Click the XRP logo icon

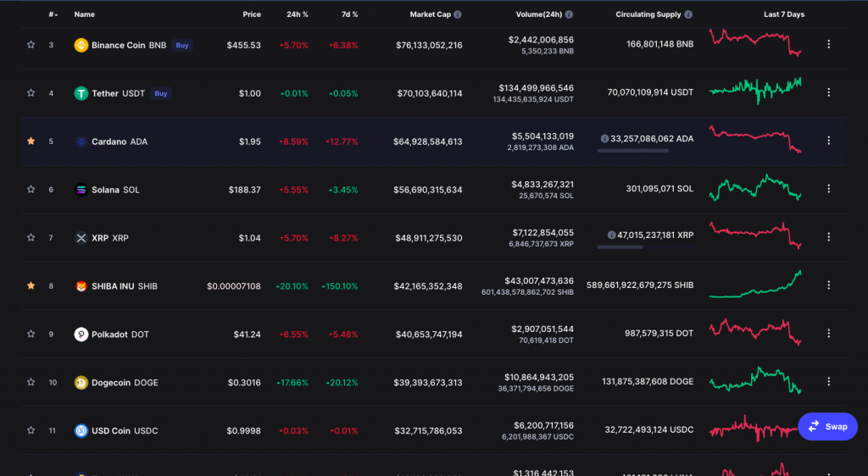point(81,238)
